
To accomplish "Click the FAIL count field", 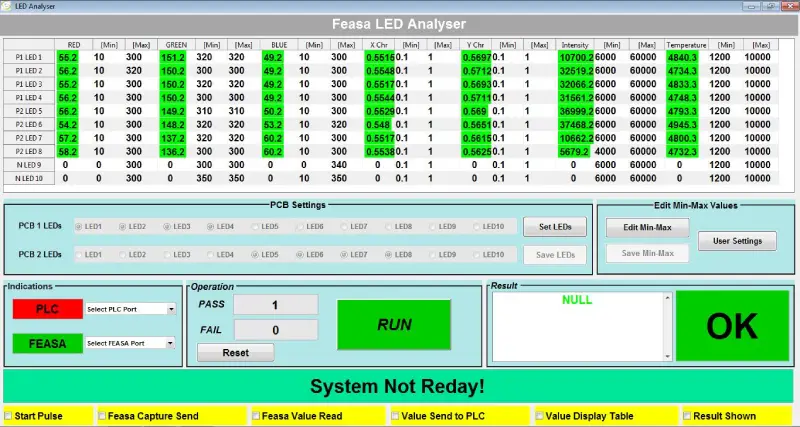I will click(x=276, y=330).
